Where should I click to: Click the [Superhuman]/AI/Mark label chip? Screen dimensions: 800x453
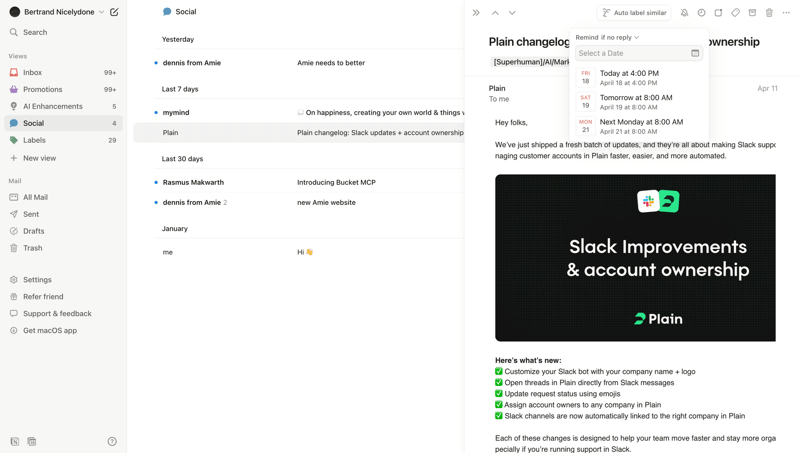tap(530, 62)
